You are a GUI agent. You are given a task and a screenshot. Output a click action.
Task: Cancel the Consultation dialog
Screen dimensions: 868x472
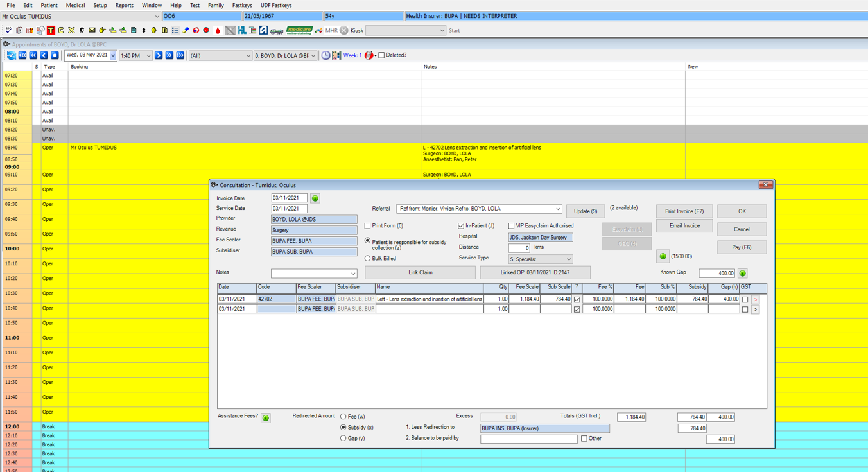tap(742, 229)
